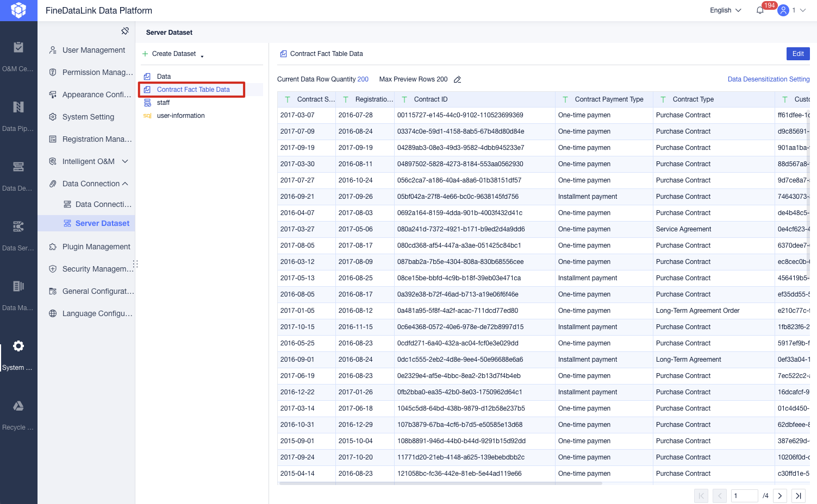Click the Registration column type icon

(x=346, y=99)
